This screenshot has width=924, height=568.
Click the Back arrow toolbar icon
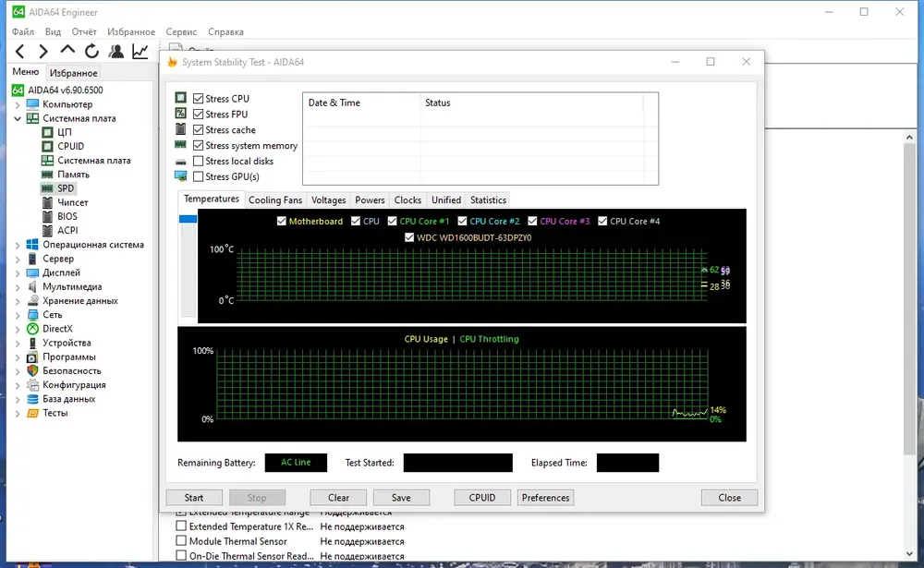coord(19,52)
